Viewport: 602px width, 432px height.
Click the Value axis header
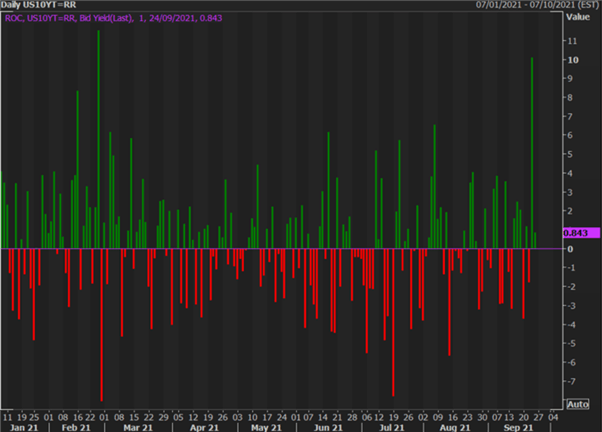click(x=578, y=17)
